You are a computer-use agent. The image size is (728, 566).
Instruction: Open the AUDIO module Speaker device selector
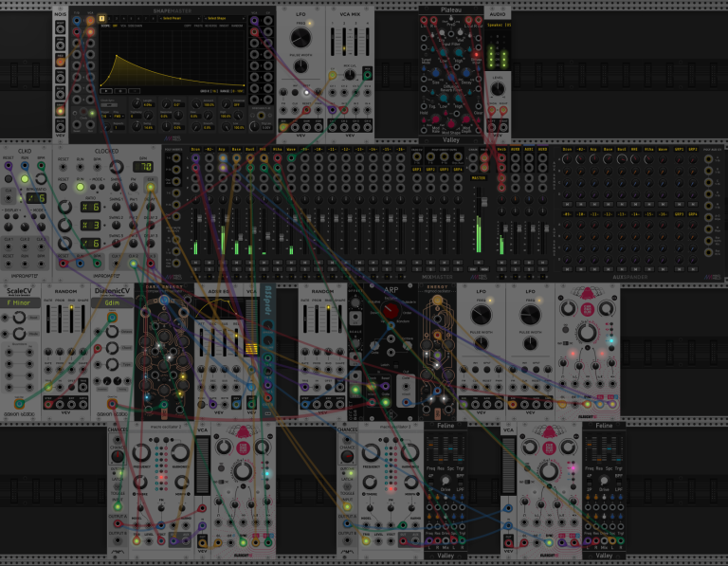tap(499, 25)
